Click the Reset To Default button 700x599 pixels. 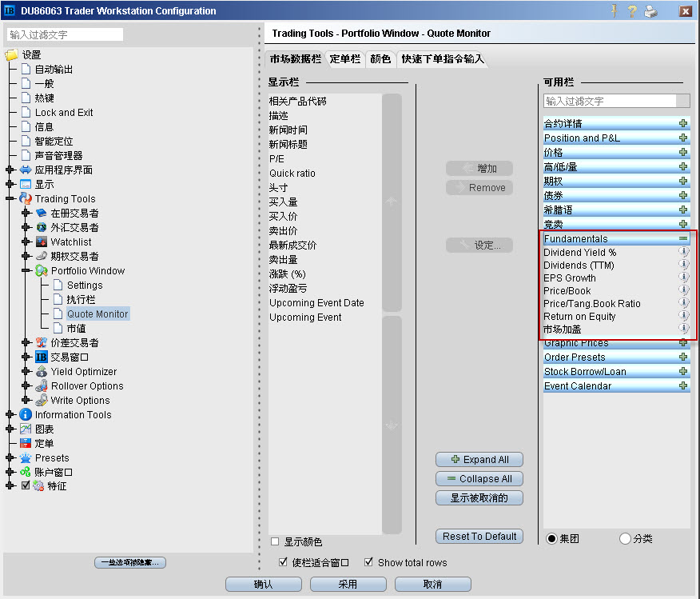click(479, 537)
